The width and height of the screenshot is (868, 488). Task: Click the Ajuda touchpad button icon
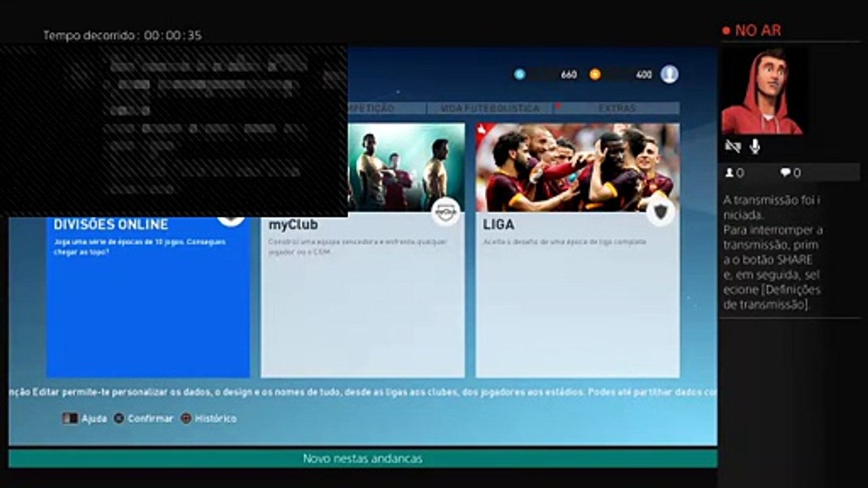pyautogui.click(x=71, y=419)
